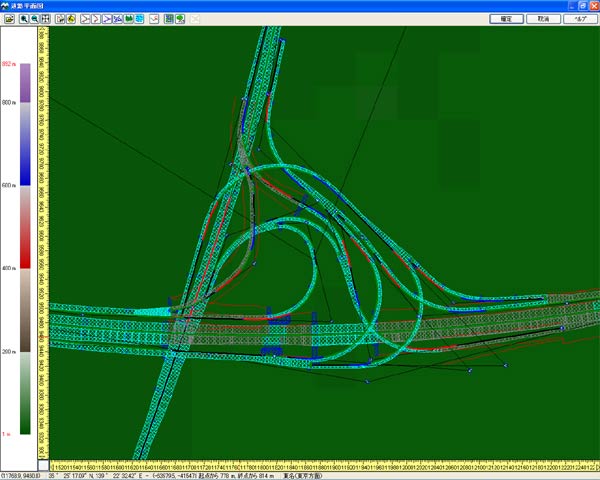Click the 400 m legend label
The height and width of the screenshot is (480, 600).
click(x=9, y=268)
